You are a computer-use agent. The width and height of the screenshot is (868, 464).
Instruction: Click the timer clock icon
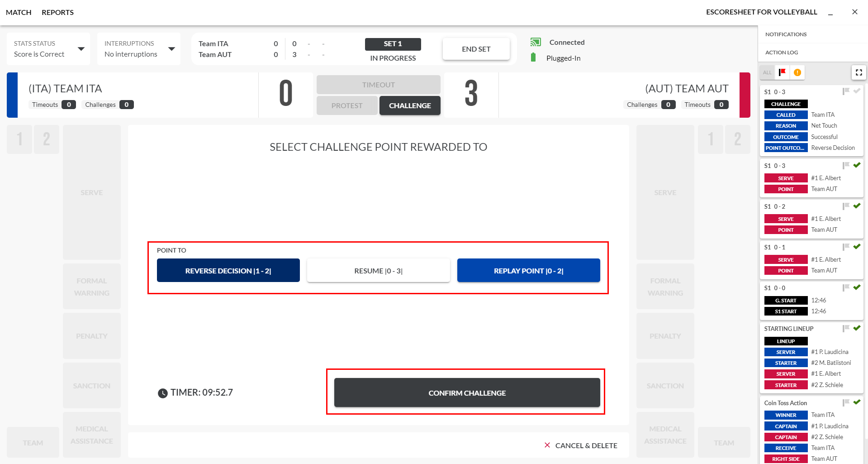pyautogui.click(x=163, y=393)
